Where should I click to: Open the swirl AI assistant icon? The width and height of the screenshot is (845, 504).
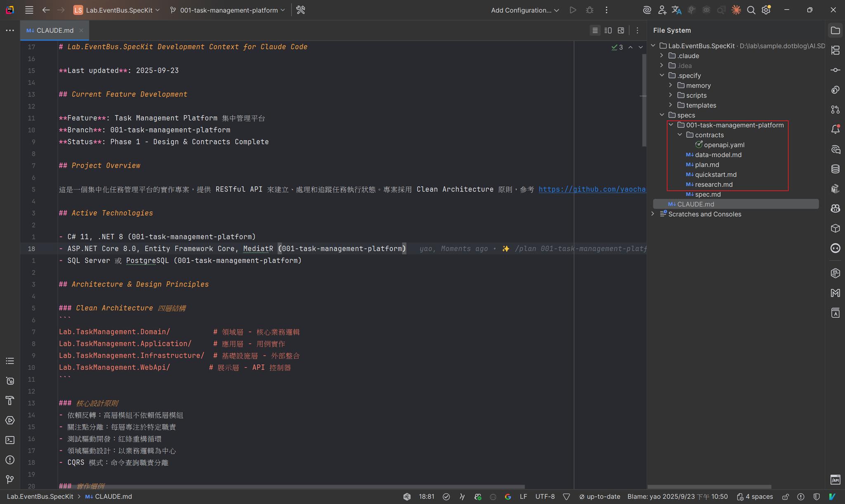pos(647,10)
